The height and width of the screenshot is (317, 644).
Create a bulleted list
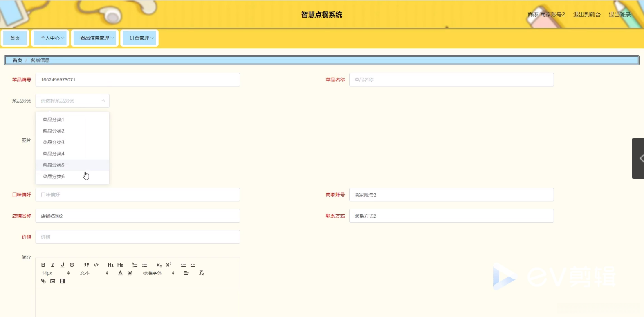(x=144, y=265)
